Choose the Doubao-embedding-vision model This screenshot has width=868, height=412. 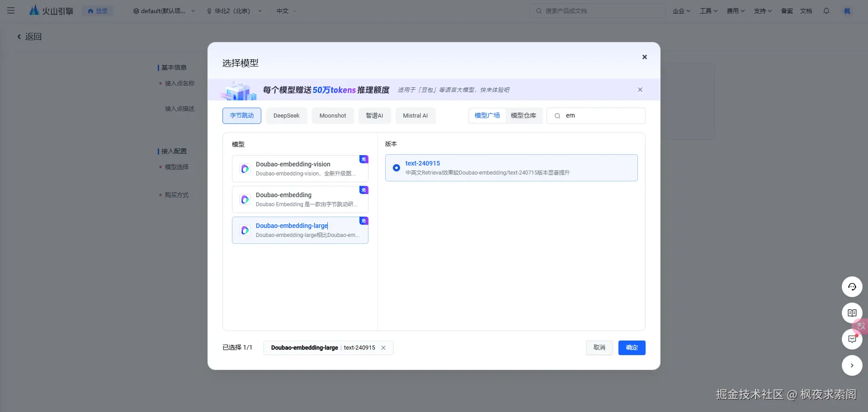point(300,169)
